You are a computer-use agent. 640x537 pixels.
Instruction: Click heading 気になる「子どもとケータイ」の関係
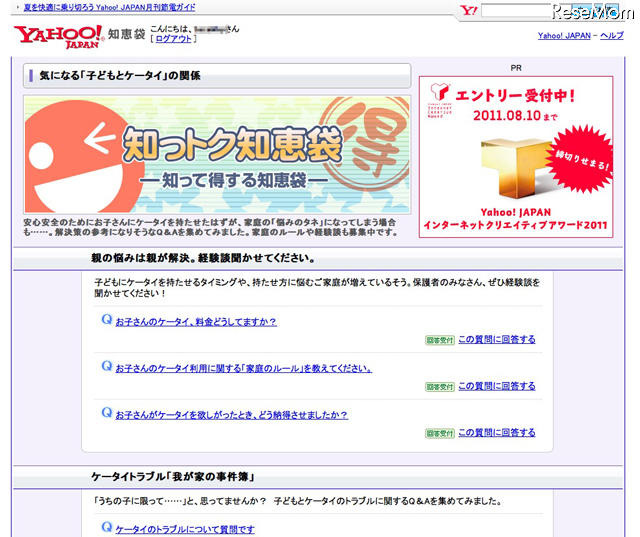pos(120,75)
